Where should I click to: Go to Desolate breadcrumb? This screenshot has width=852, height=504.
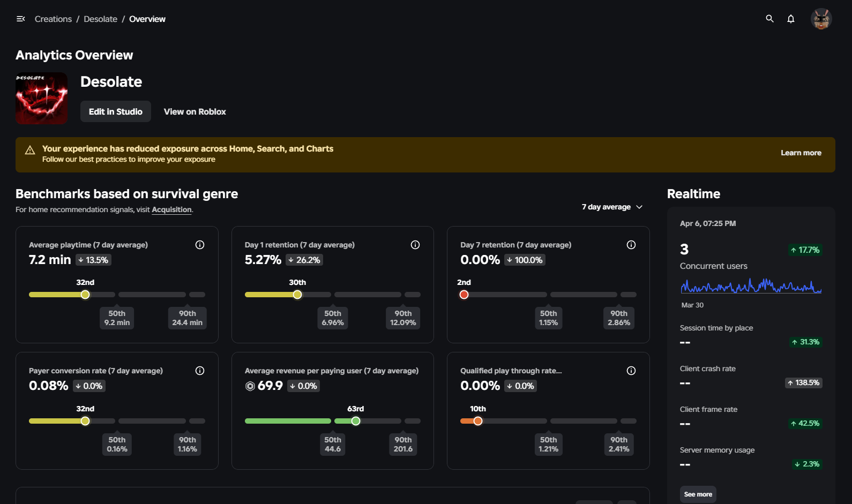[100, 19]
